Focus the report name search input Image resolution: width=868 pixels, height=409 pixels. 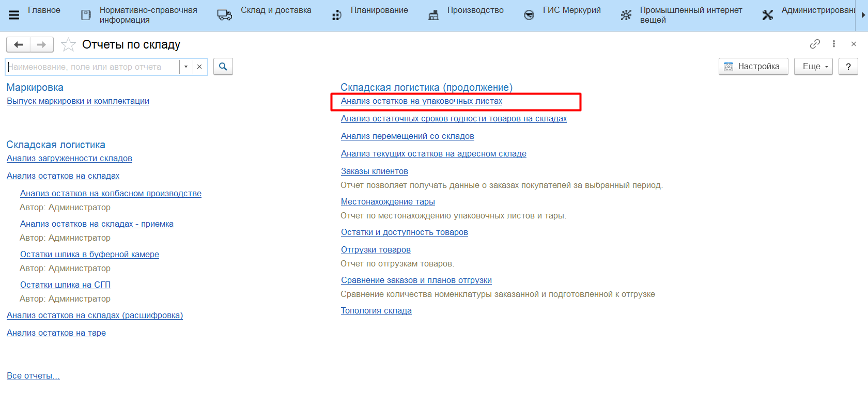point(93,67)
